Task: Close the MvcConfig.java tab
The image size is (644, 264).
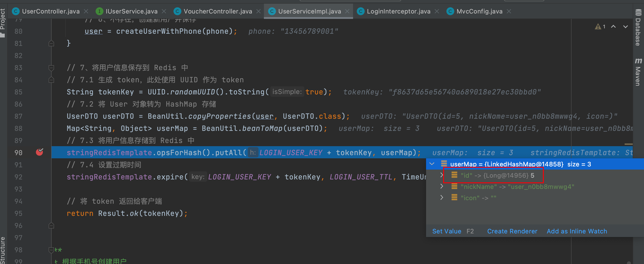Action: [x=509, y=11]
